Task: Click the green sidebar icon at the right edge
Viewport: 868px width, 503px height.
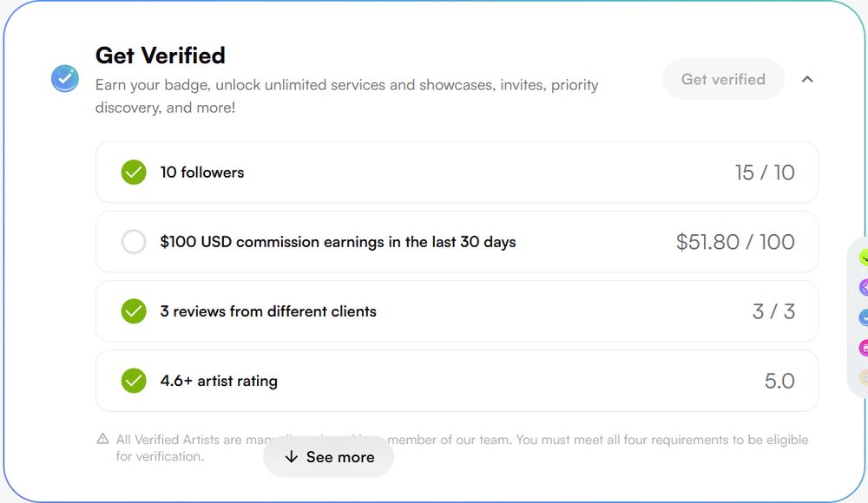Action: tap(864, 258)
